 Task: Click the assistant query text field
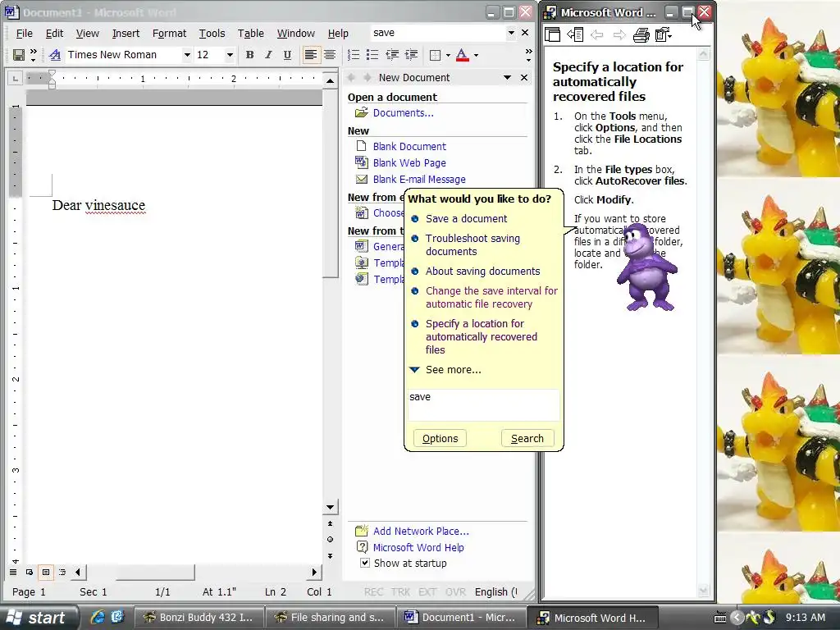click(x=483, y=404)
